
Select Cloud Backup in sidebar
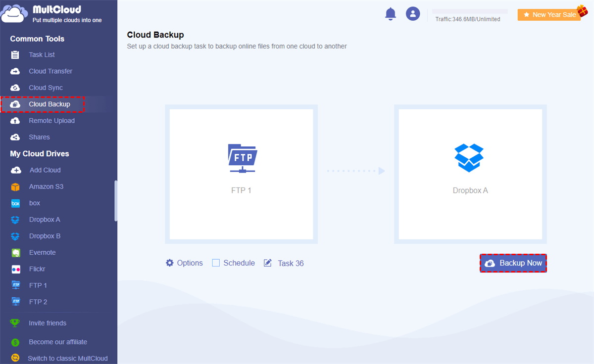(x=49, y=104)
